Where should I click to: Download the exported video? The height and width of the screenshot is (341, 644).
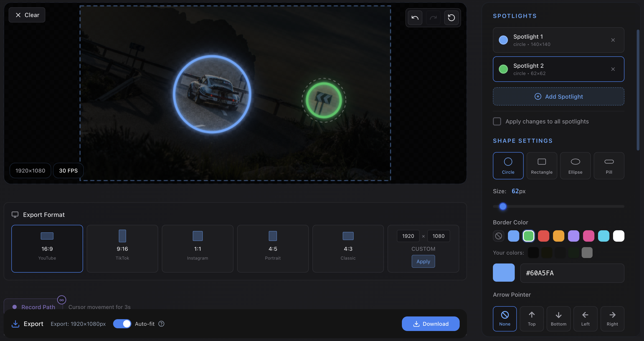click(x=431, y=323)
